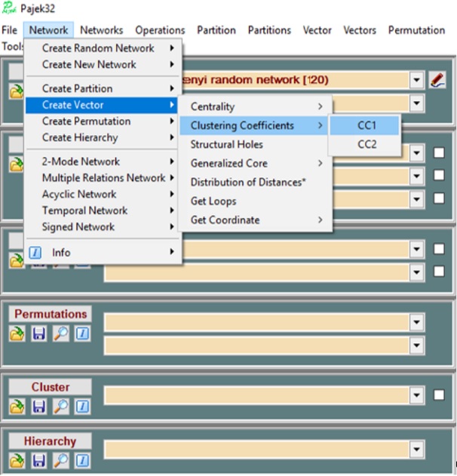Info icon in Permutations panel
457x476 pixels.
[x=82, y=334]
